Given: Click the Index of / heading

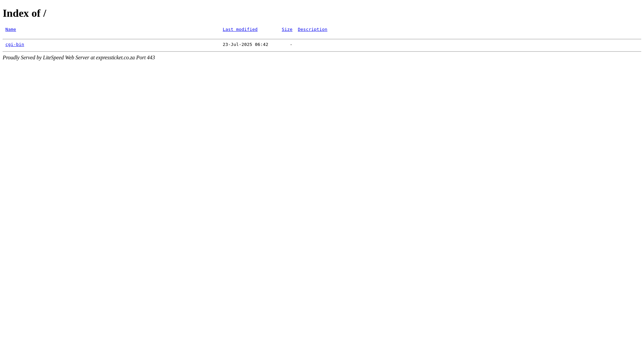Looking at the screenshot, I should pos(24,13).
